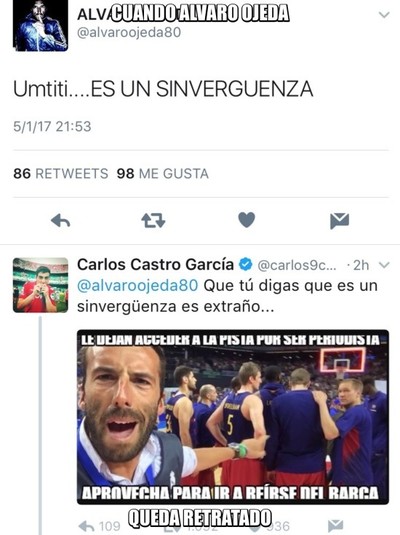Open the basketball meme image
Viewport: 400px width, 535px height.
[x=233, y=417]
